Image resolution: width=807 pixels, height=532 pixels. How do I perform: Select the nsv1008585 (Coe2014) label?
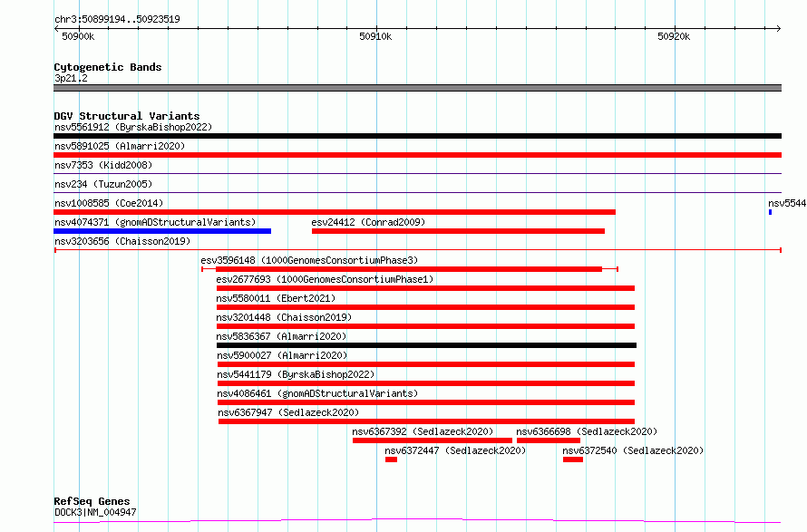point(109,203)
